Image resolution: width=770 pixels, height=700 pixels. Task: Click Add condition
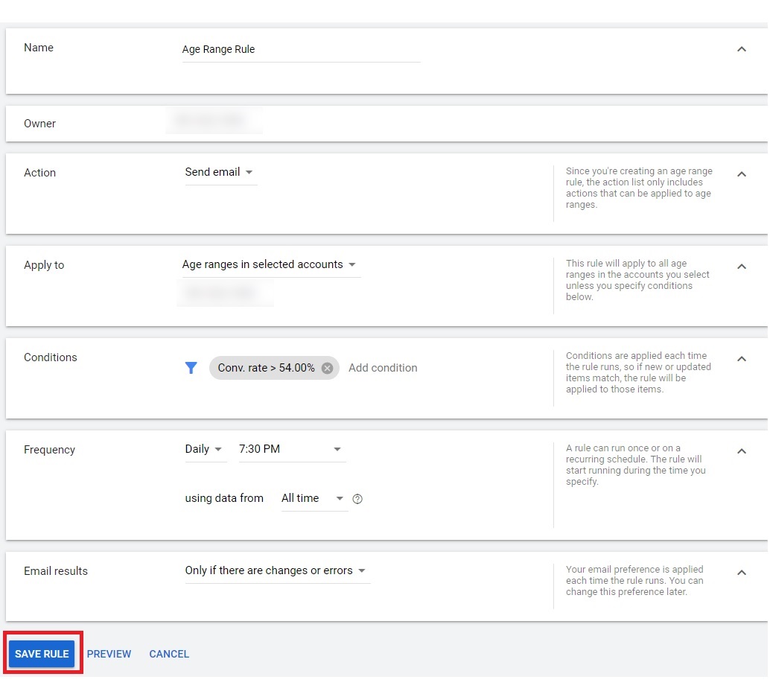(383, 368)
